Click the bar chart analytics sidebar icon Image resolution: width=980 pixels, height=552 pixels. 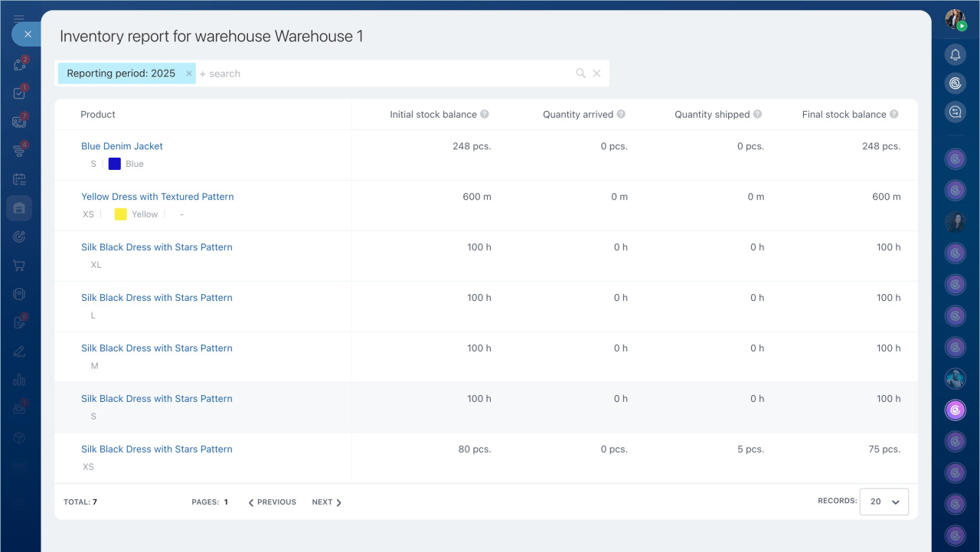19,380
